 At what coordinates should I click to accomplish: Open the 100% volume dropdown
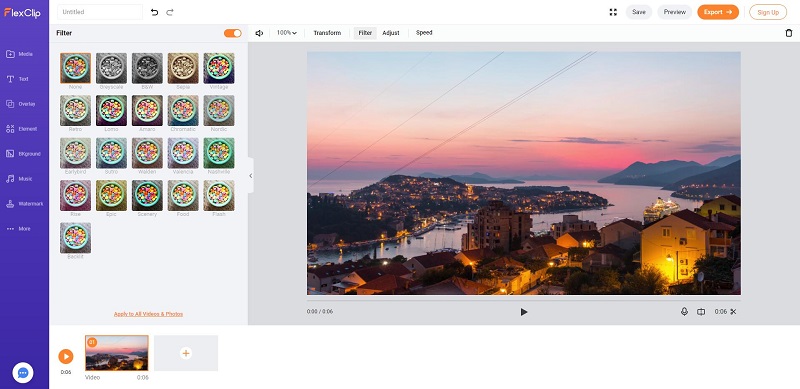[287, 33]
